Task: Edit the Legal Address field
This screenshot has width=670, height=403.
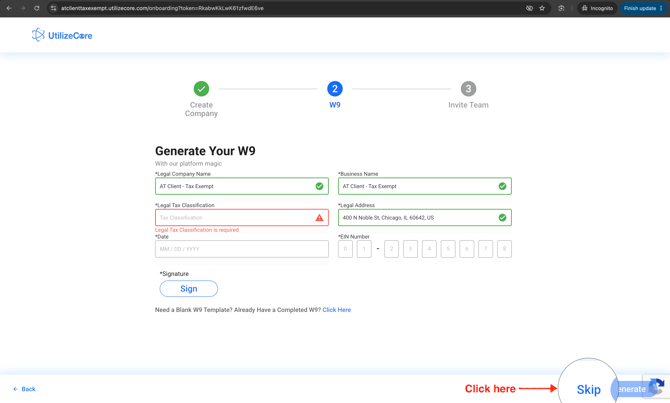Action: tap(425, 218)
